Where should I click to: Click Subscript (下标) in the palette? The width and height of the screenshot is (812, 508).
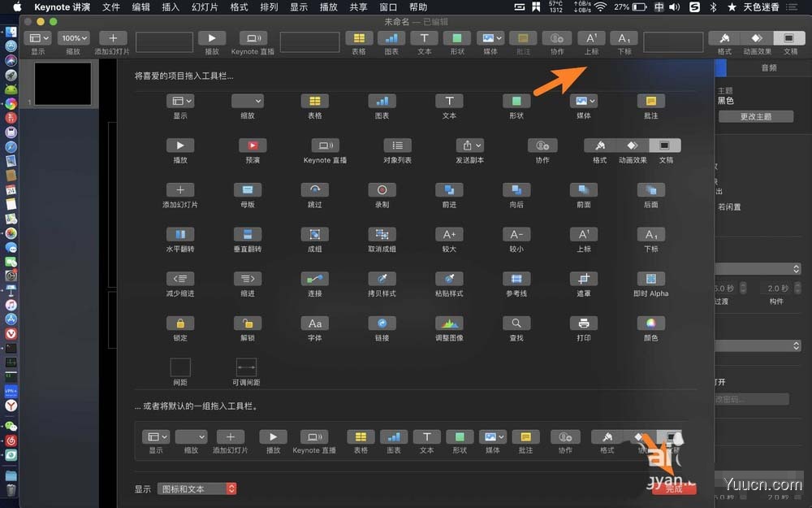coord(651,234)
